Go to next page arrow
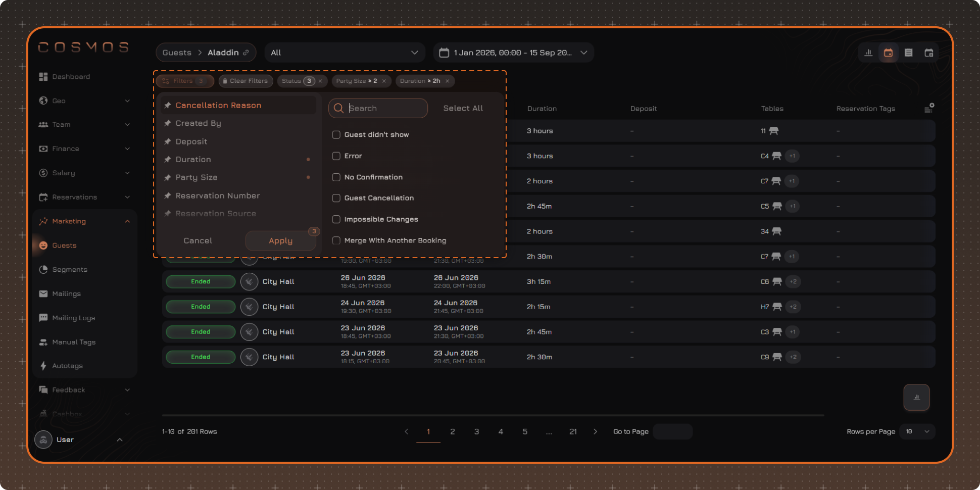Viewport: 980px width, 490px height. [x=595, y=431]
